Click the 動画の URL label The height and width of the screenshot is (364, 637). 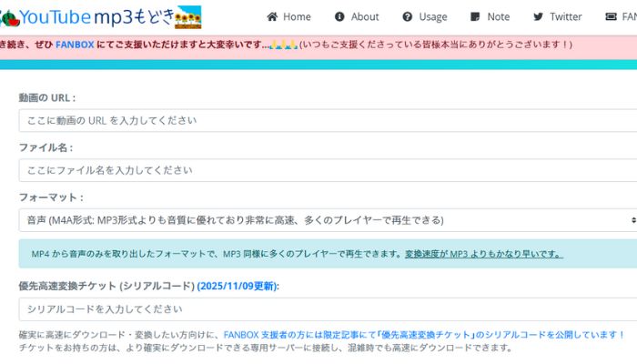(x=47, y=98)
